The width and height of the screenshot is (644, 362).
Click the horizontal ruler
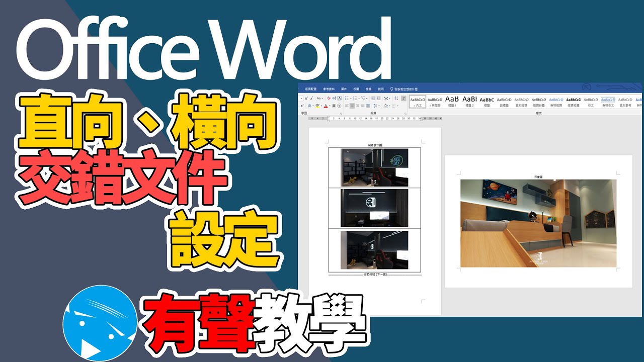(x=375, y=119)
